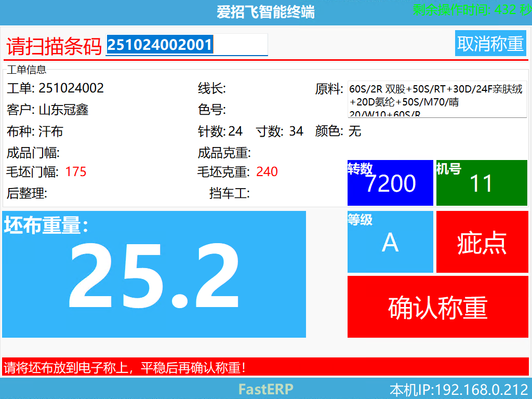Click the 取消称重 cancel weighing button
Viewport: 532px width, 399px height.
[x=490, y=43]
